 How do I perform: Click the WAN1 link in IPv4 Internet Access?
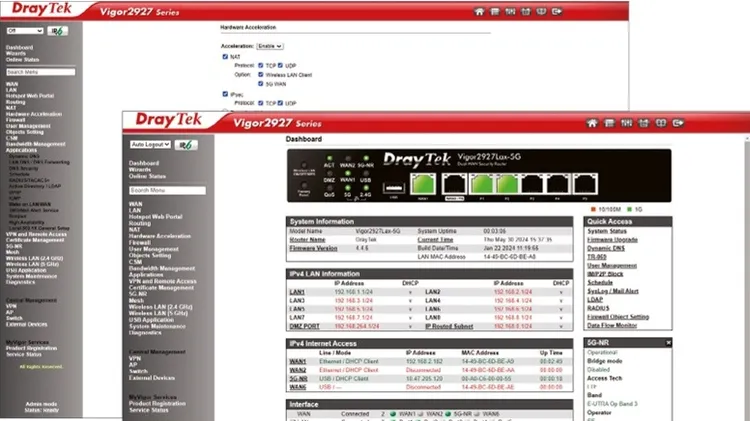298,362
